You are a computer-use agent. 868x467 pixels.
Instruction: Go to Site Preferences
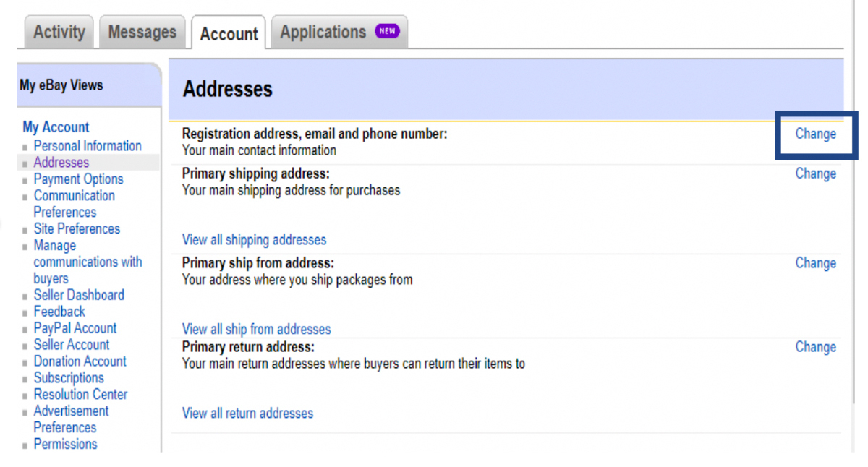77,229
